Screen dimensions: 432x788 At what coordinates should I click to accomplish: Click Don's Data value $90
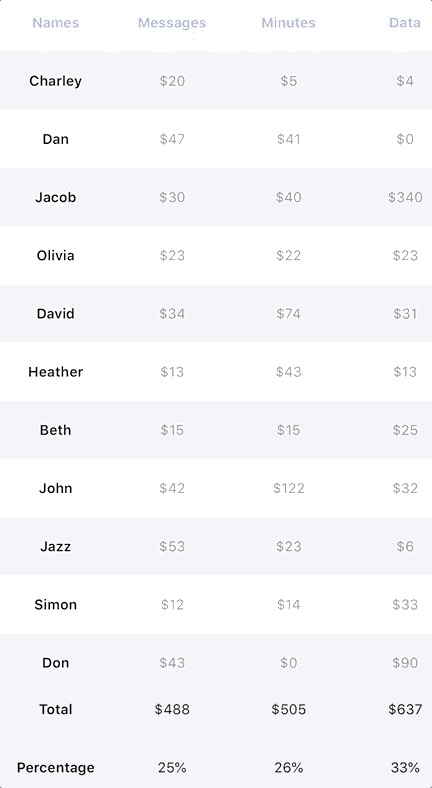point(405,663)
